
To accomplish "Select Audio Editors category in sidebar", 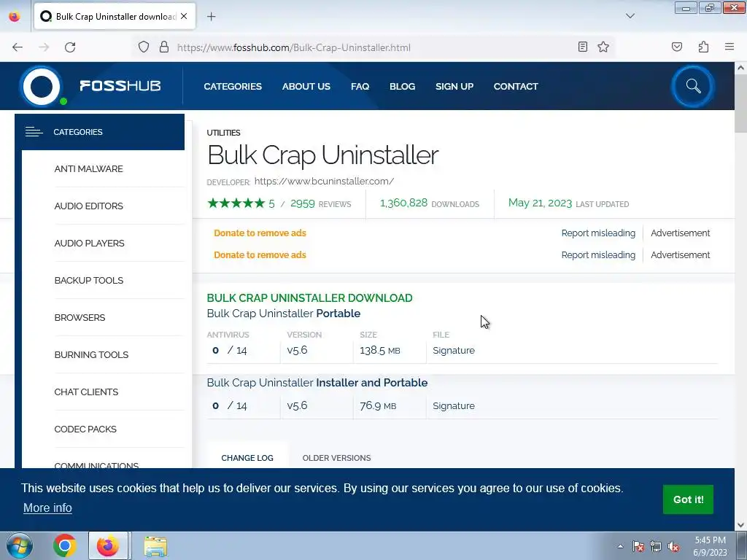I will [88, 206].
